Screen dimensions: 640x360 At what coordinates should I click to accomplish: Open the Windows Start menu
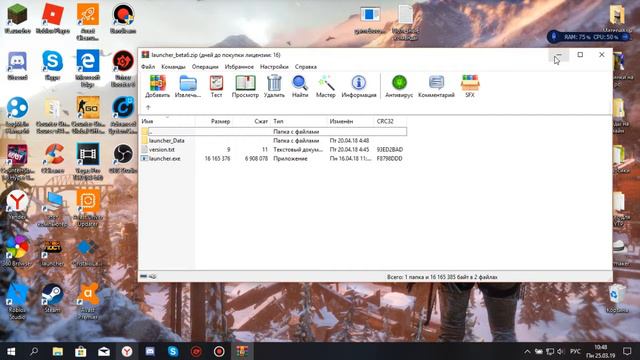pyautogui.click(x=11, y=351)
